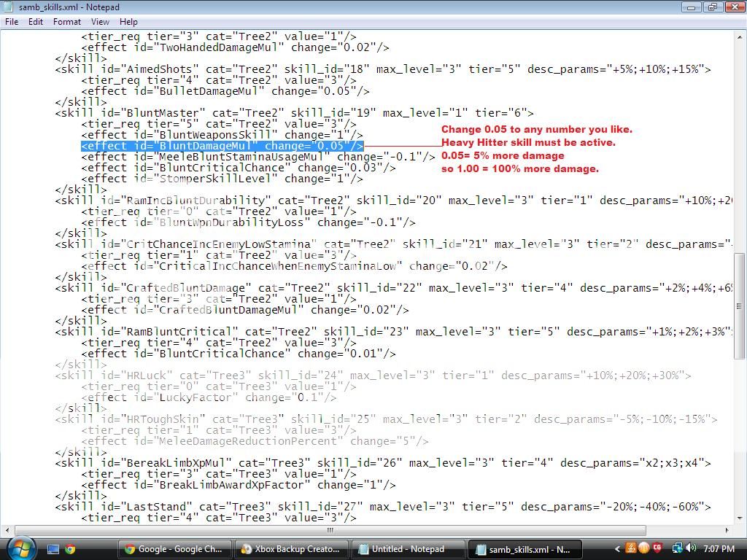Click the network connection tray icon
The width and height of the screenshot is (747, 560).
coord(677,549)
